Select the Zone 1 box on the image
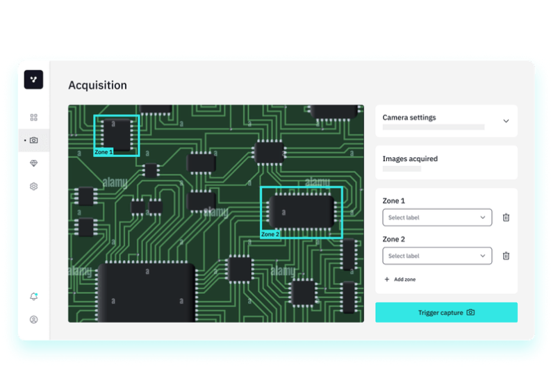 click(117, 133)
